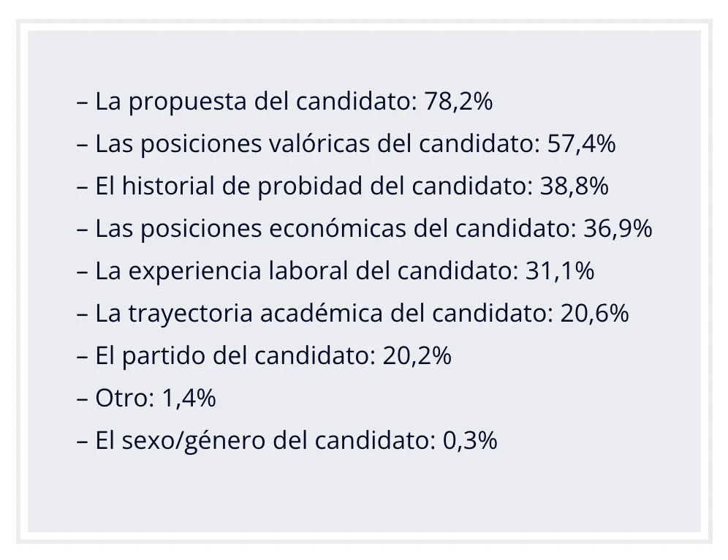
Task: Select the text 'Las posiciones valóricas del candidato'
Action: (315, 143)
